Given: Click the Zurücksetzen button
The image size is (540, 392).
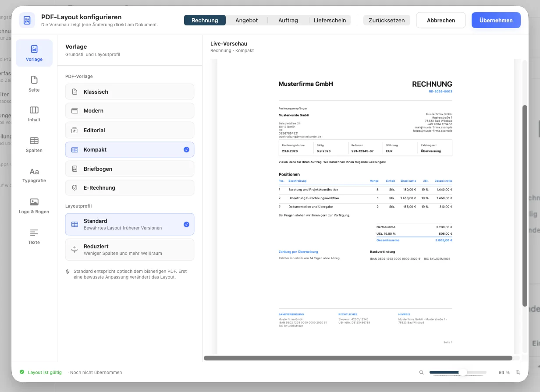Looking at the screenshot, I should coord(387,20).
